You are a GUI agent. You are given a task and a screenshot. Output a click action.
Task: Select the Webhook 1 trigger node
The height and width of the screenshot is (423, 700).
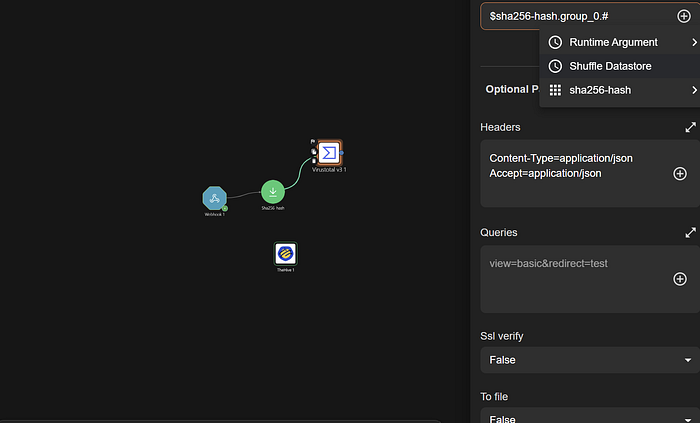pyautogui.click(x=214, y=198)
